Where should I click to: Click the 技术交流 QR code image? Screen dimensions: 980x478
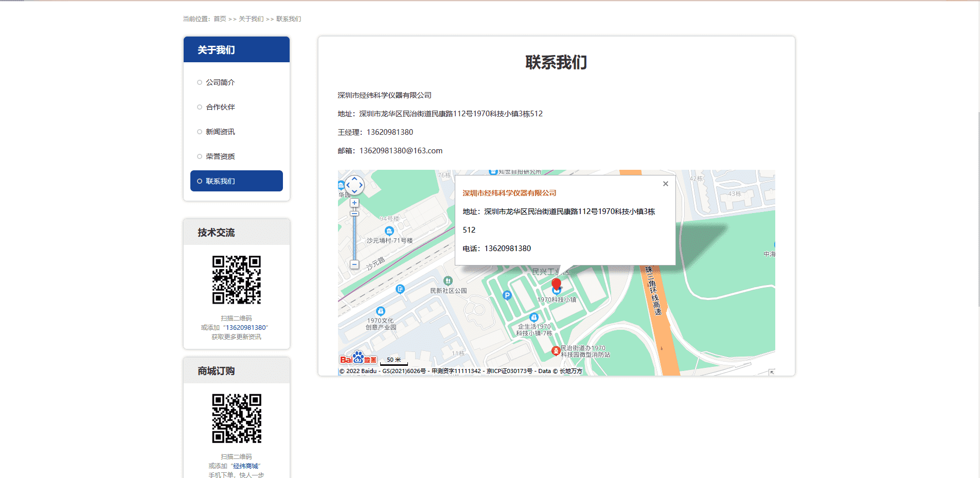pos(237,280)
